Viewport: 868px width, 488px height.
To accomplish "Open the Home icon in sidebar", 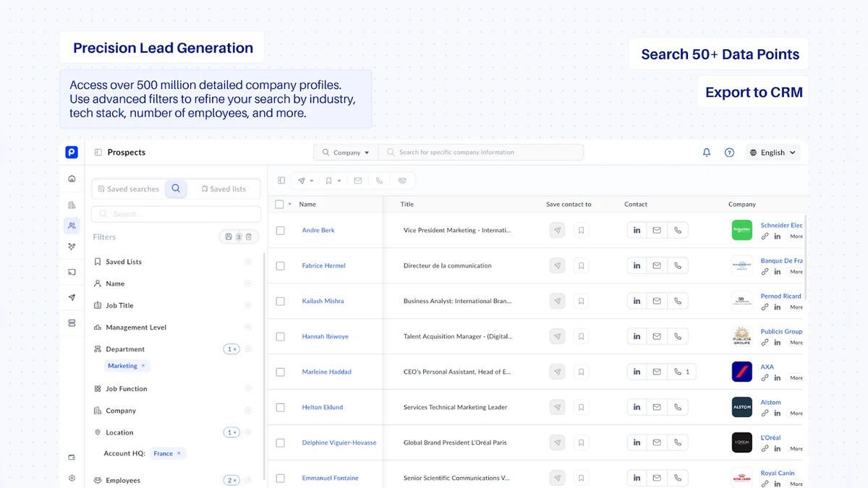I will [72, 179].
